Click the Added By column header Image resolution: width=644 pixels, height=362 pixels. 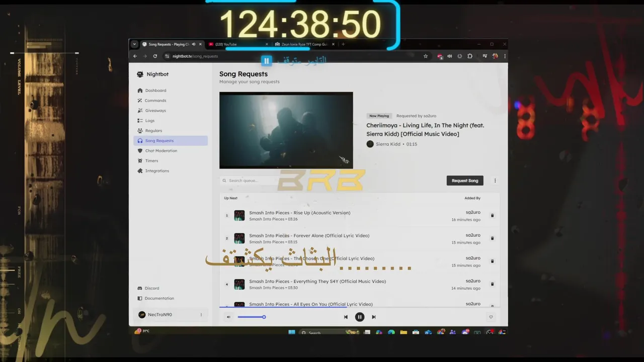click(x=472, y=198)
